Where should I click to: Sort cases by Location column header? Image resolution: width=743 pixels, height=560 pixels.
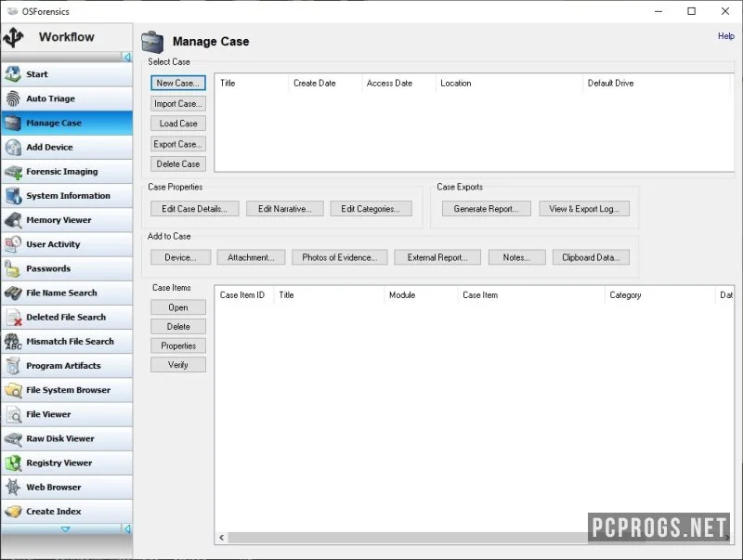point(508,84)
